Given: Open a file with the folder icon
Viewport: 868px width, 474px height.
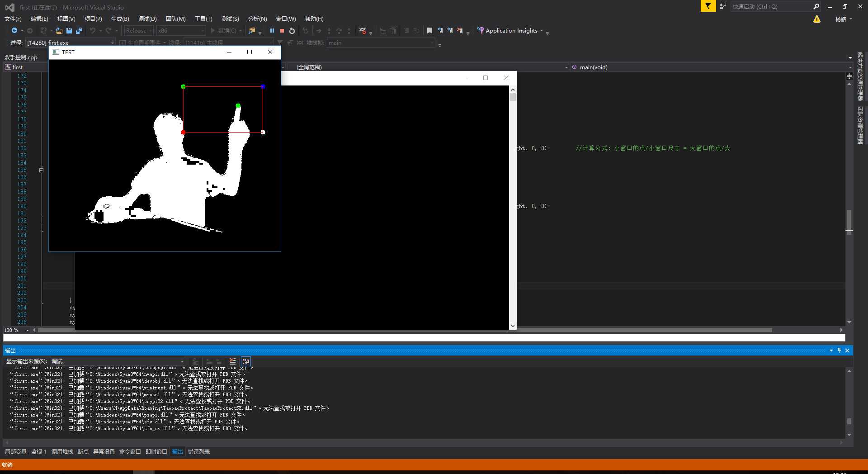Looking at the screenshot, I should pyautogui.click(x=59, y=31).
